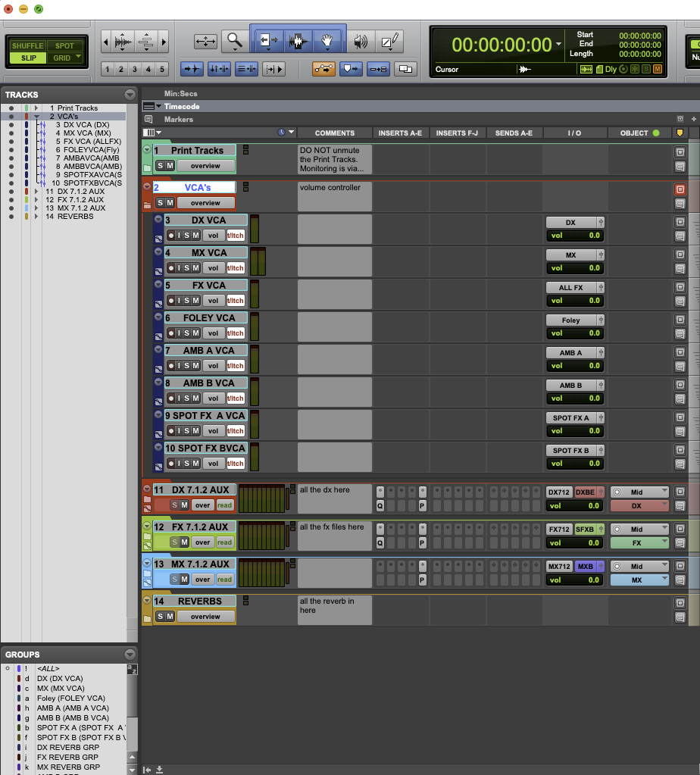Screen dimensions: 700x775
Task: Open the TRACKS panel menu
Action: (x=128, y=94)
